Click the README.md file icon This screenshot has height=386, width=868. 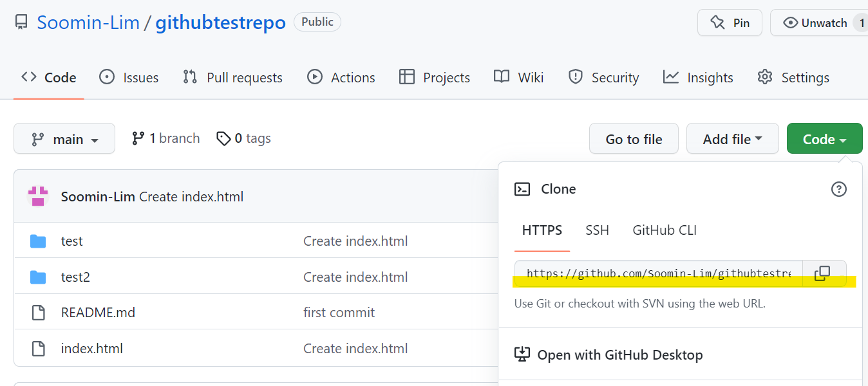click(38, 313)
